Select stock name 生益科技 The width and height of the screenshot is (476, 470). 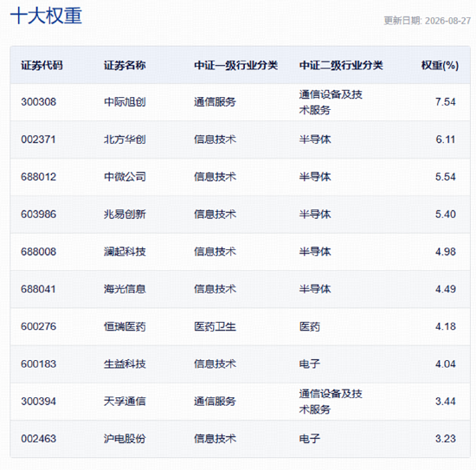click(125, 364)
